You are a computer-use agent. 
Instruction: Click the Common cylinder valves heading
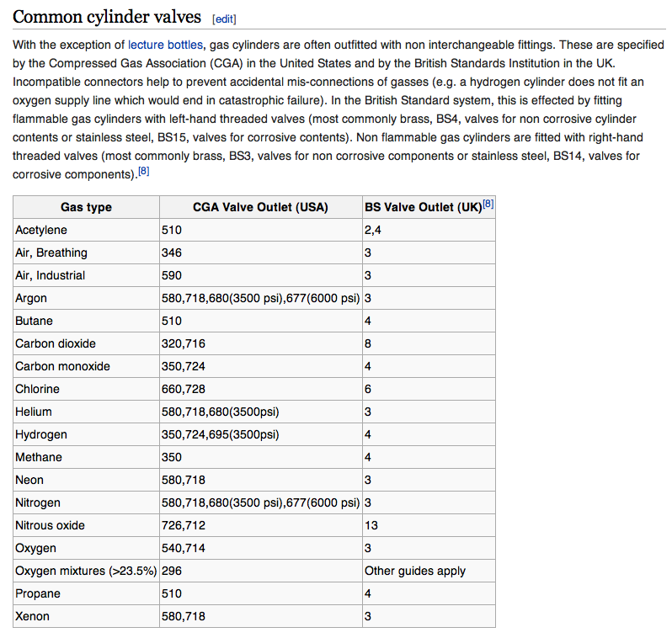coord(107,17)
